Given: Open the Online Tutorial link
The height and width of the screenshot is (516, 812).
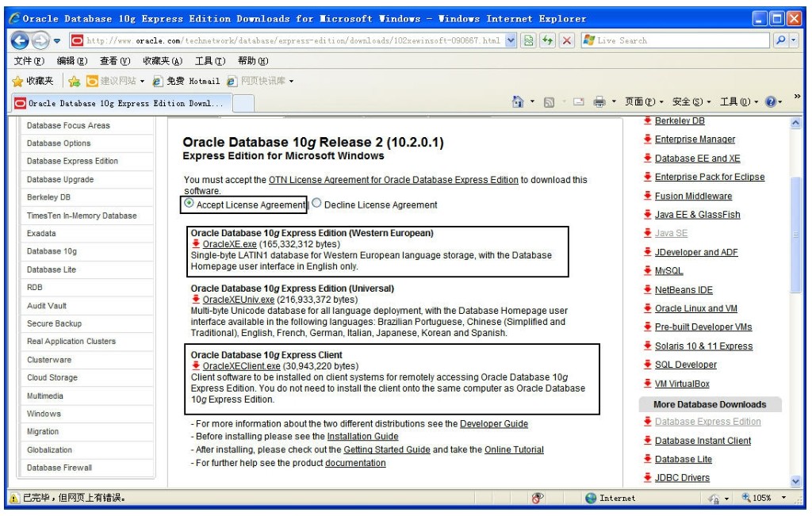Looking at the screenshot, I should click(x=514, y=449).
